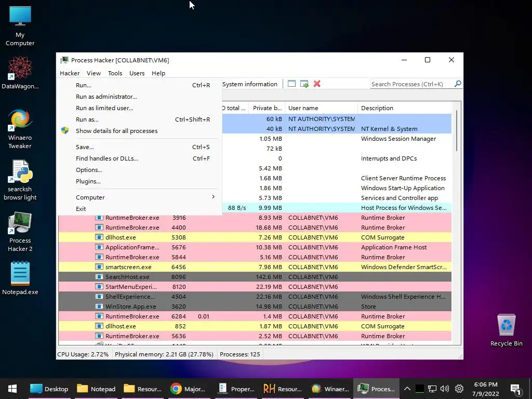Open the Users menu

pyautogui.click(x=137, y=73)
